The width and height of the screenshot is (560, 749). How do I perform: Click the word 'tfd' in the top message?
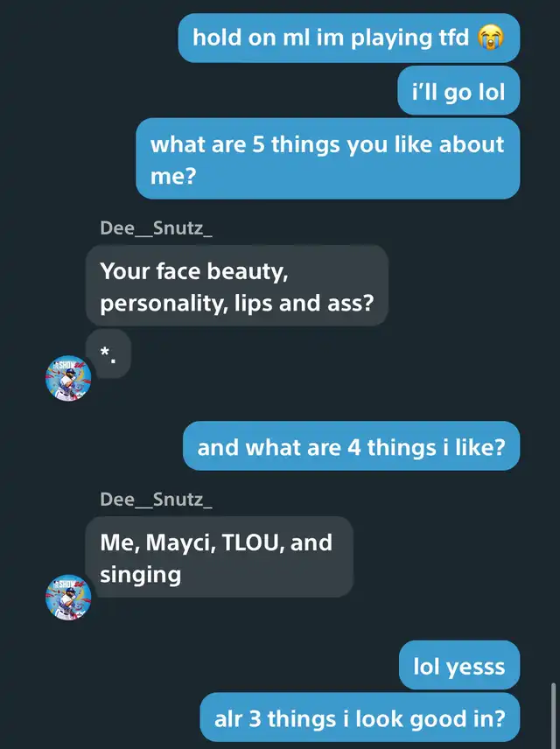[451, 38]
